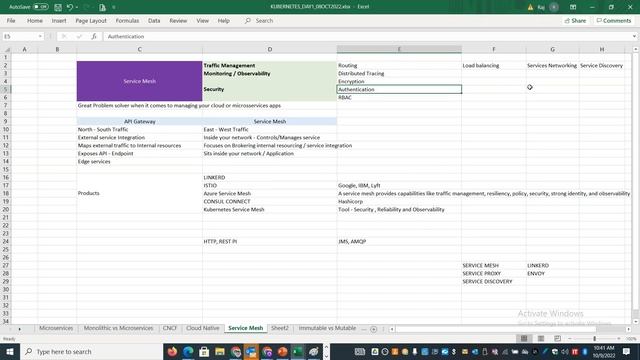Click the formula bar showing Authentication

point(367,36)
